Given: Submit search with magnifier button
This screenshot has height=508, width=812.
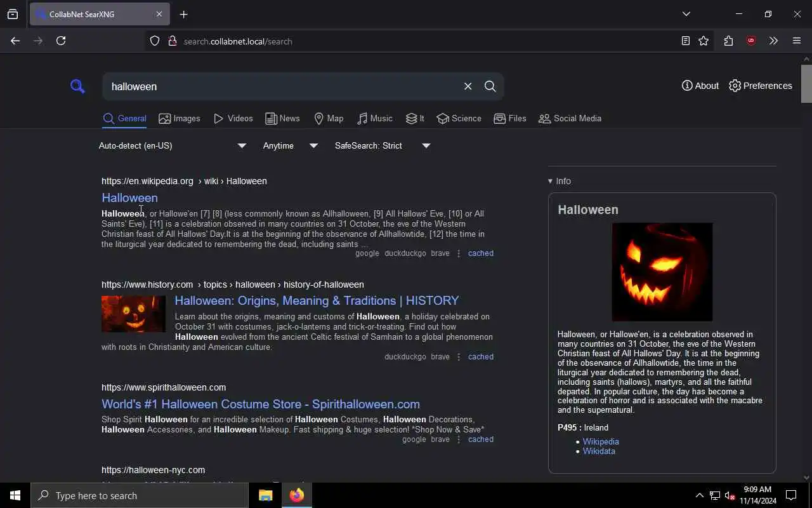Looking at the screenshot, I should 490,86.
